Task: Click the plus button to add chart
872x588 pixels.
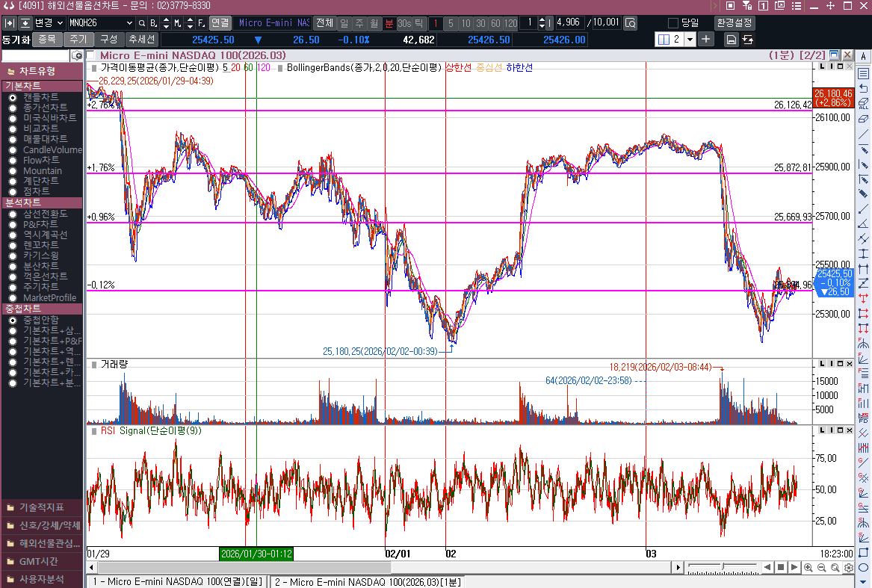Action: pyautogui.click(x=705, y=39)
